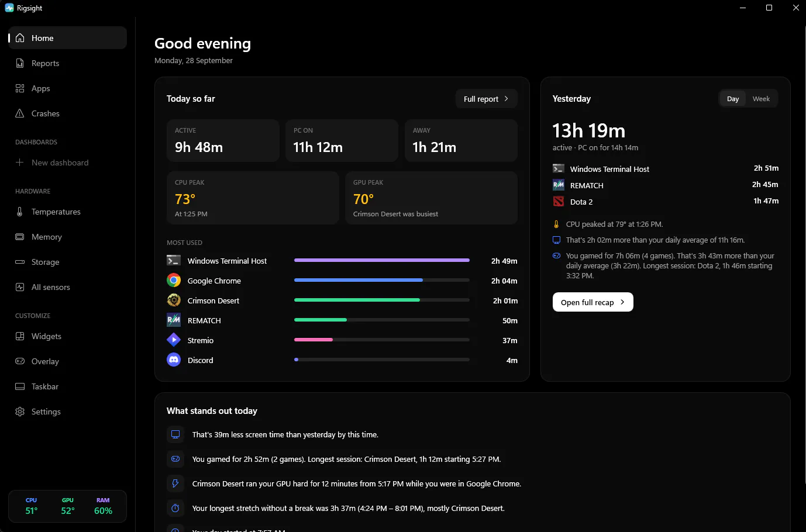Click the Memory chip icon

tap(20, 237)
